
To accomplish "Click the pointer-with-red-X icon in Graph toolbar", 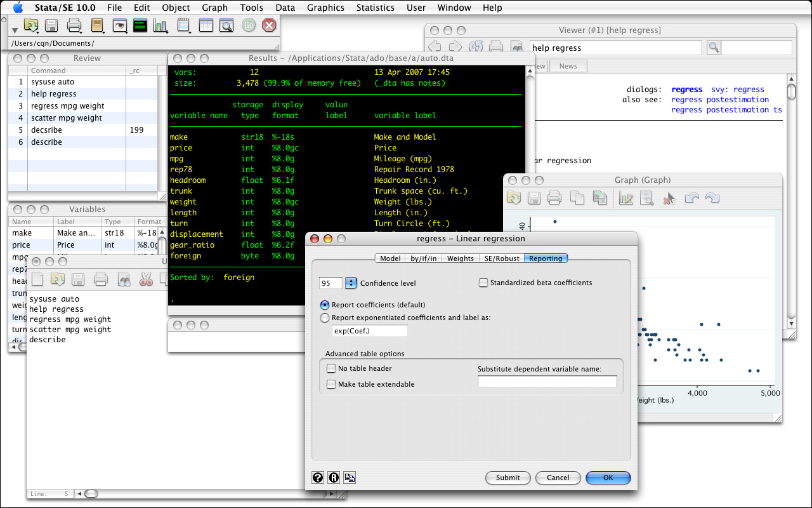I will [669, 198].
